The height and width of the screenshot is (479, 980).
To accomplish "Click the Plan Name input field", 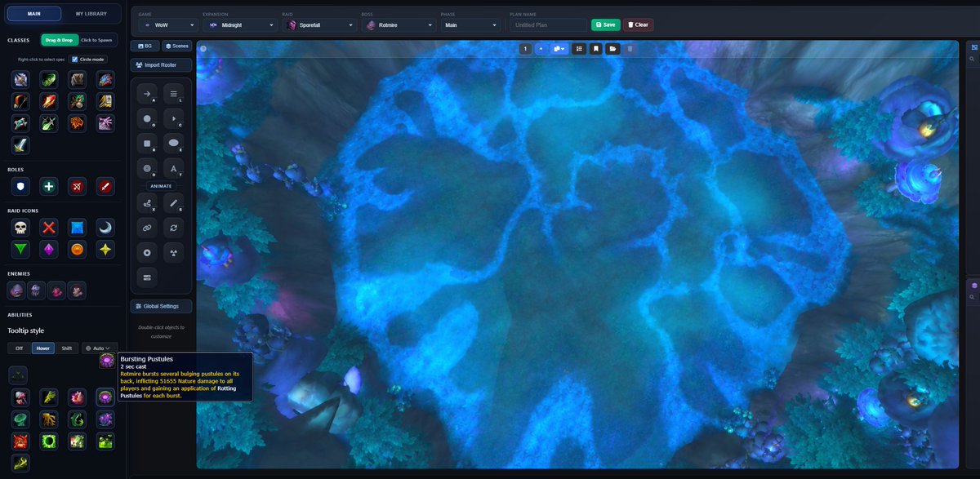I will tap(548, 24).
